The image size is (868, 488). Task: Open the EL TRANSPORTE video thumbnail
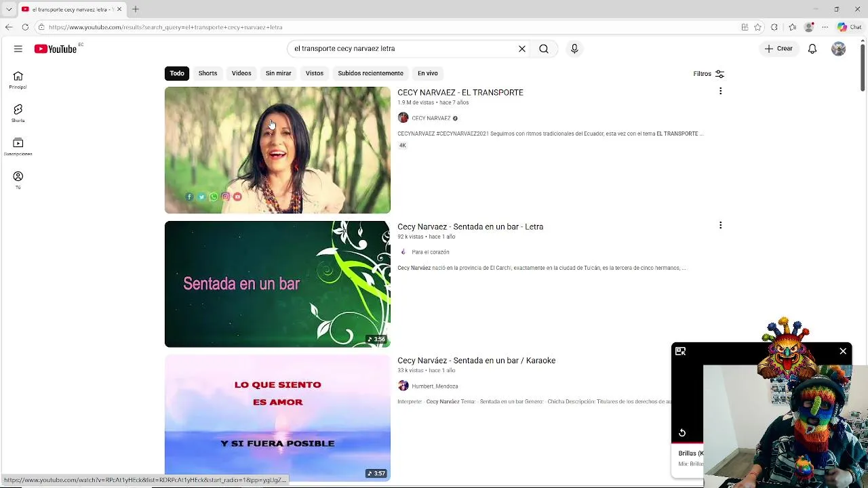click(x=277, y=150)
